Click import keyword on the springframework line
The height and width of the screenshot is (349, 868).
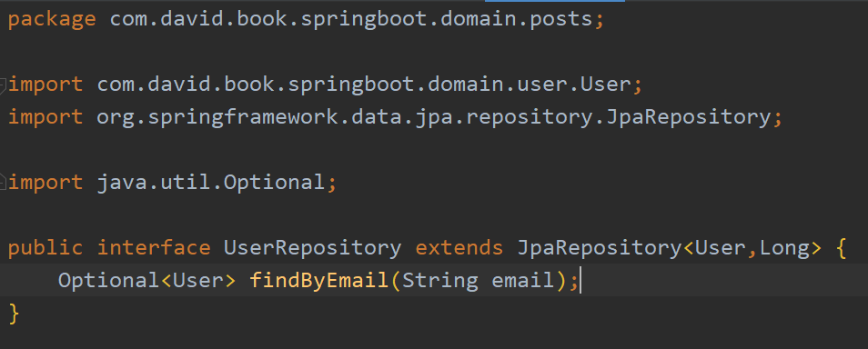coord(45,116)
